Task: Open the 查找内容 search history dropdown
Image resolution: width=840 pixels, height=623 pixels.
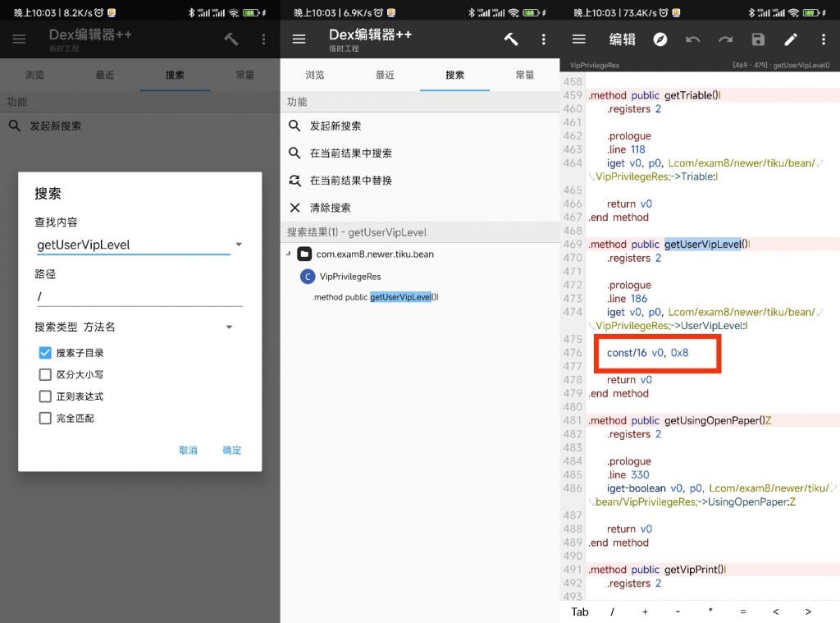Action: 239,244
